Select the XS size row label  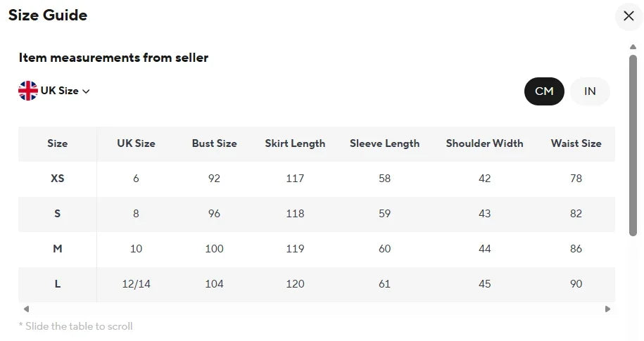(x=58, y=179)
